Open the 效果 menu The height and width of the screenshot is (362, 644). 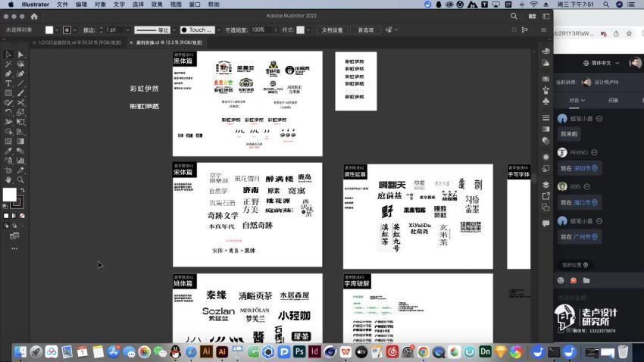pos(157,4)
